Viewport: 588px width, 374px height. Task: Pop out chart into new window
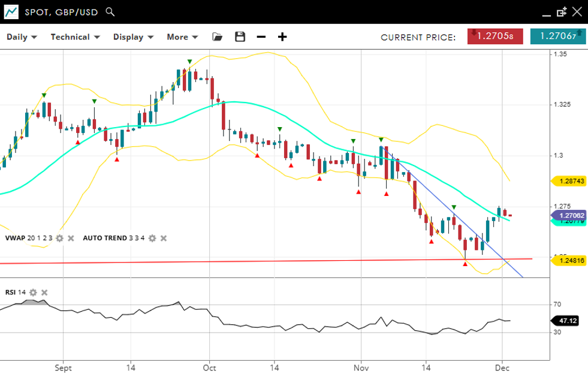561,11
